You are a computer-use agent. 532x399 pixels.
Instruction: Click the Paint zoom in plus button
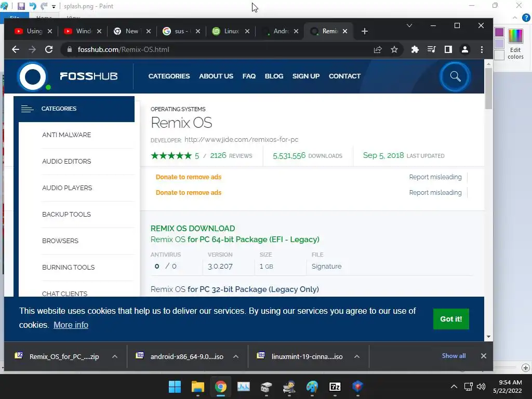click(x=526, y=368)
